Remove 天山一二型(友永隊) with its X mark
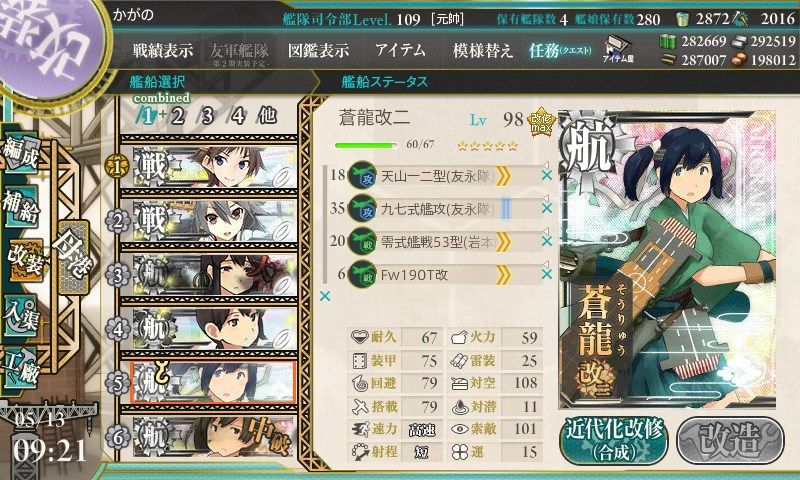800x480 pixels. click(546, 175)
